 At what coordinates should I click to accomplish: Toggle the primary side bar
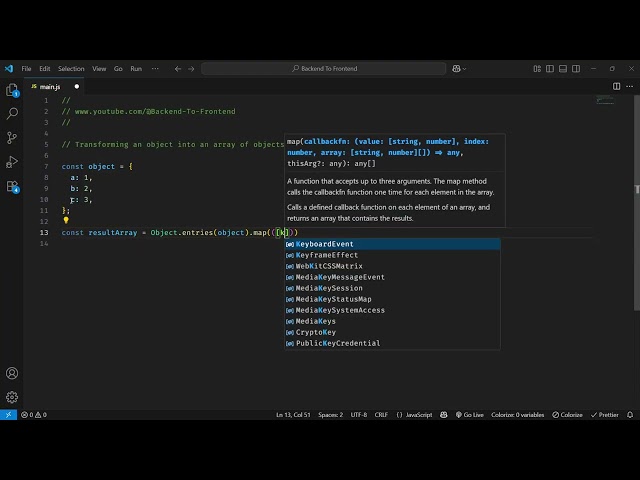(x=550, y=69)
